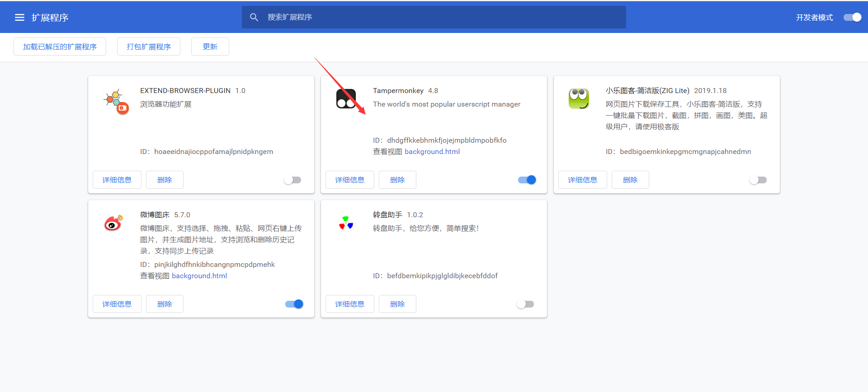This screenshot has width=868, height=392.
Task: Click the Tampermonkey 4.8 title text
Action: (x=406, y=91)
